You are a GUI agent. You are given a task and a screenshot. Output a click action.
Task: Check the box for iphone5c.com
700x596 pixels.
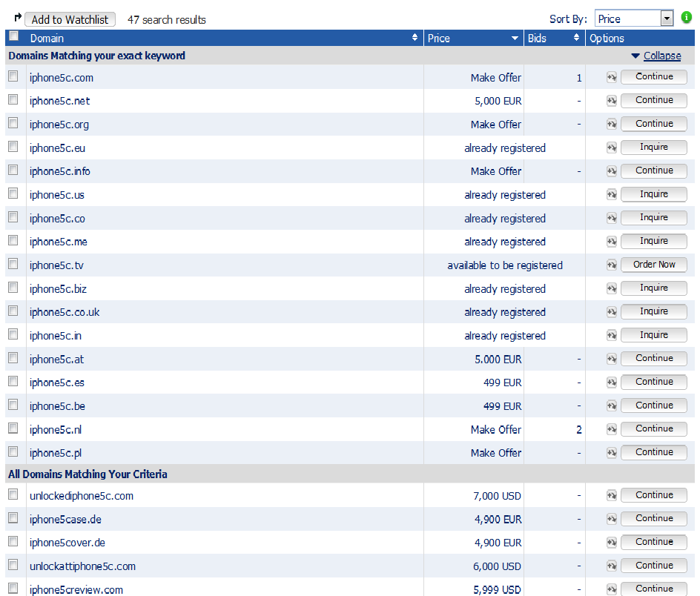13,76
